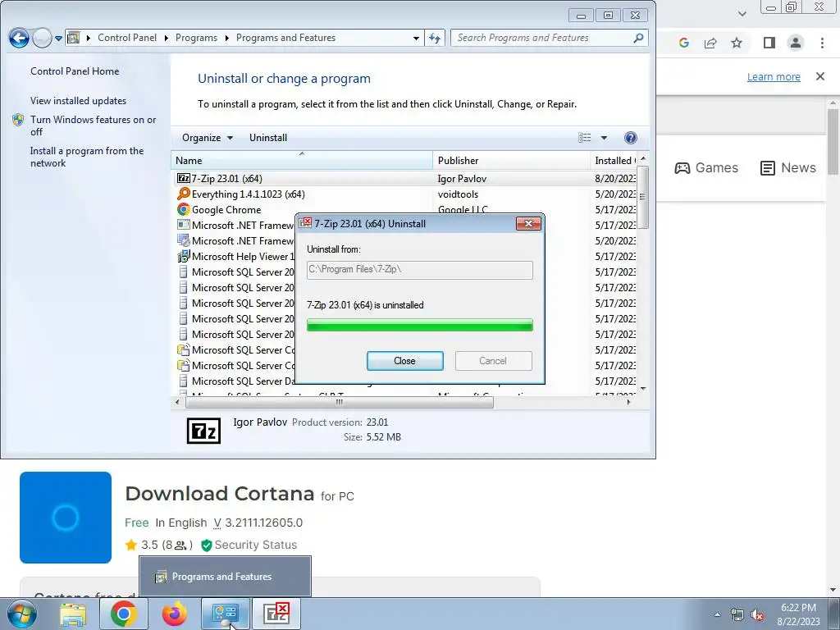Switch to Chrome from taskbar
Viewport: 840px width, 630px height.
pyautogui.click(x=124, y=614)
